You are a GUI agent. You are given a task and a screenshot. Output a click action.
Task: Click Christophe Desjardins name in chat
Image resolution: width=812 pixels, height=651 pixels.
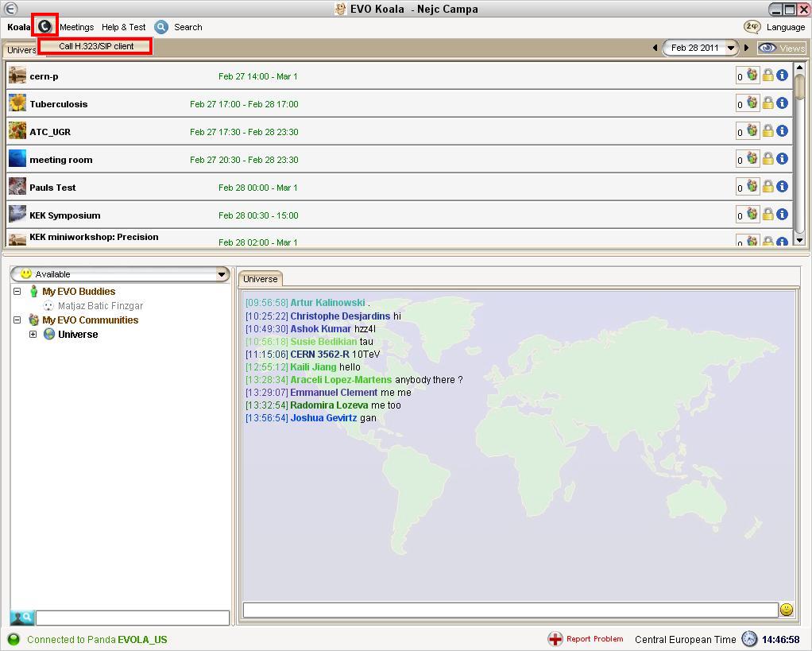[x=340, y=316]
